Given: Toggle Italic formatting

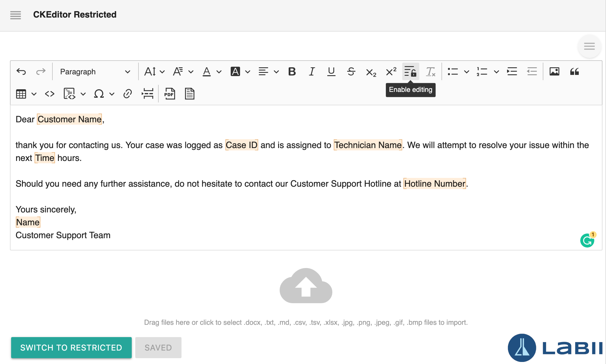Looking at the screenshot, I should point(311,71).
